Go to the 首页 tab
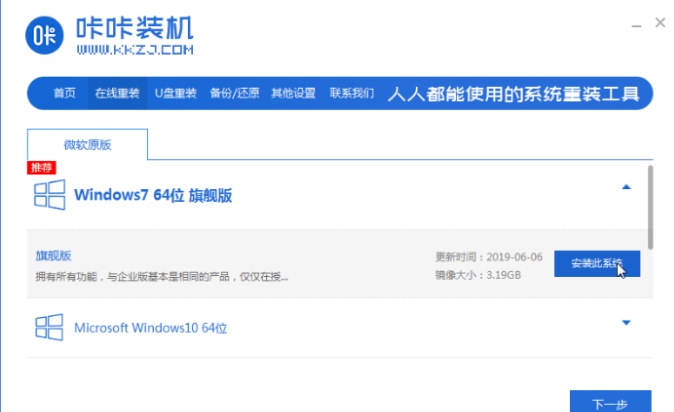 (x=64, y=93)
